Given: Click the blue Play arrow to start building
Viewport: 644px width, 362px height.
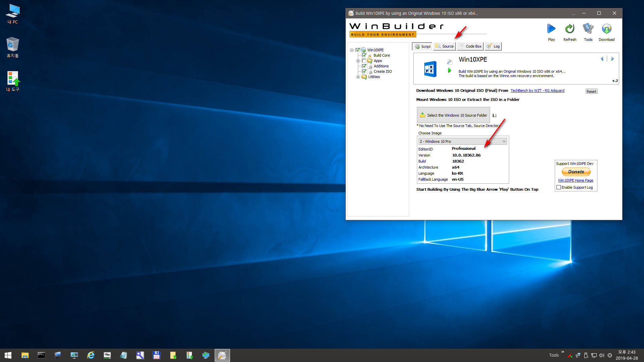Looking at the screenshot, I should pos(551,29).
